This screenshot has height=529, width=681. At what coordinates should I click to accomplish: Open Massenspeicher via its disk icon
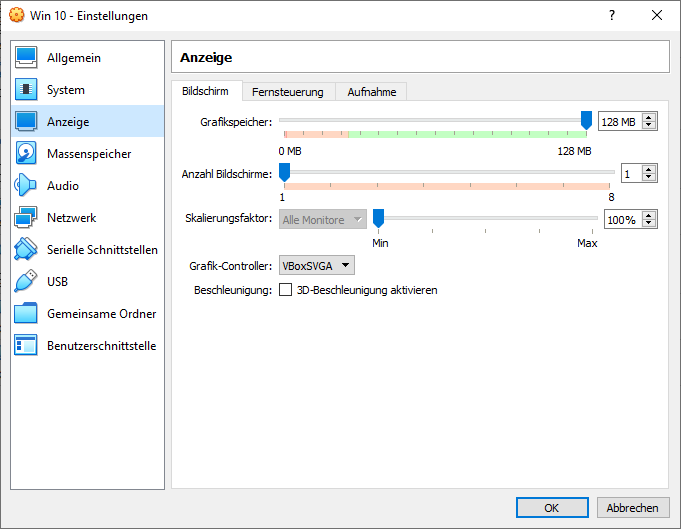(x=26, y=153)
